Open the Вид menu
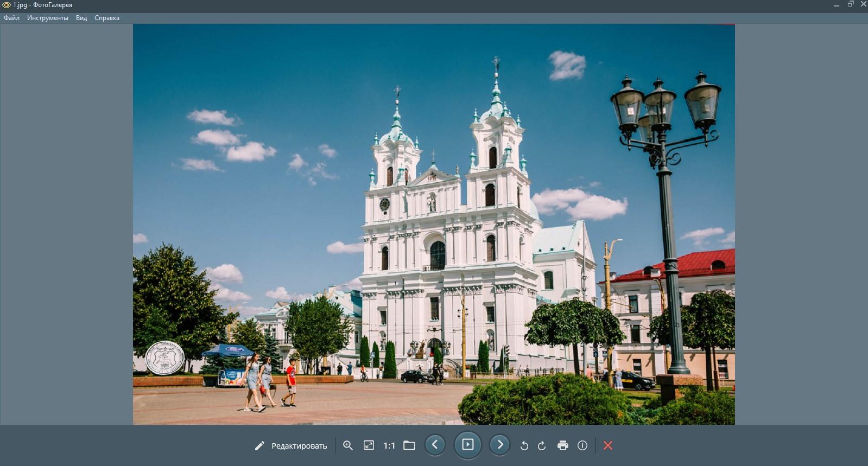Screen dimensions: 868x466 pos(81,18)
